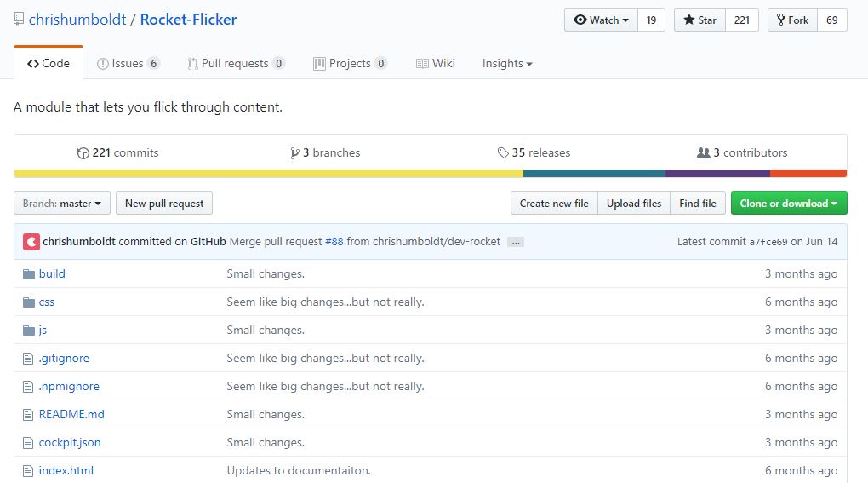Expand the Clone or download menu
The height and width of the screenshot is (483, 868).
coord(789,204)
